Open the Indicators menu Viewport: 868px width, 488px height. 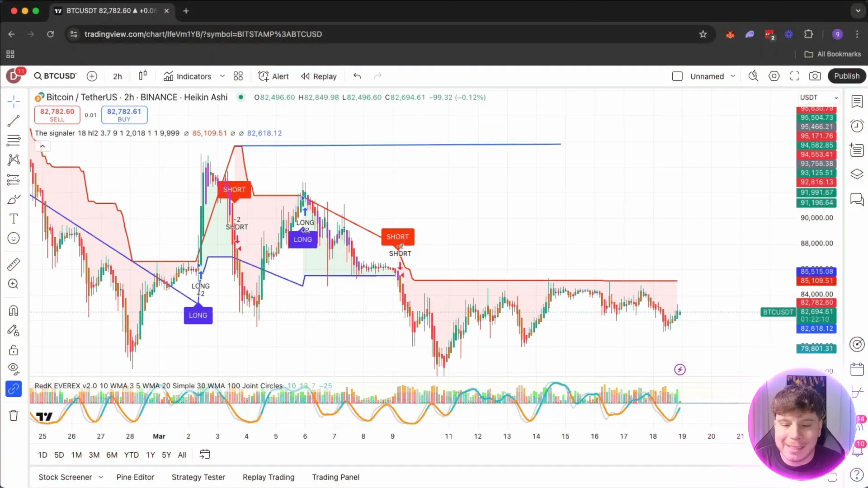pos(188,76)
